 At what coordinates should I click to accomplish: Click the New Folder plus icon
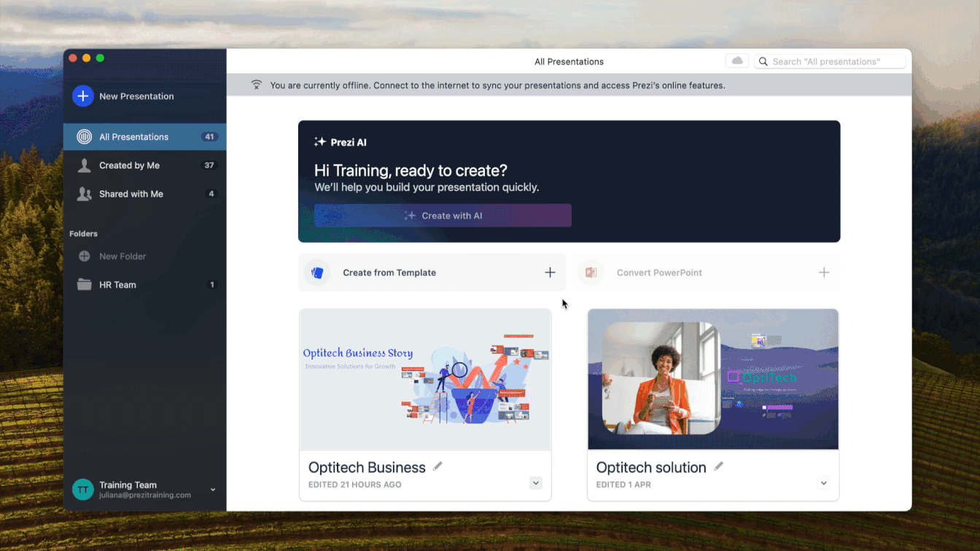(85, 257)
